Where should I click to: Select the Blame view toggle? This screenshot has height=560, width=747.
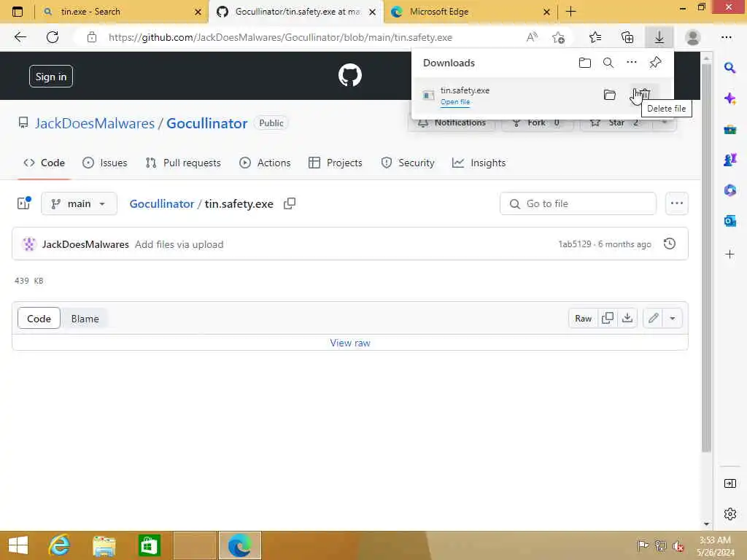(x=85, y=319)
